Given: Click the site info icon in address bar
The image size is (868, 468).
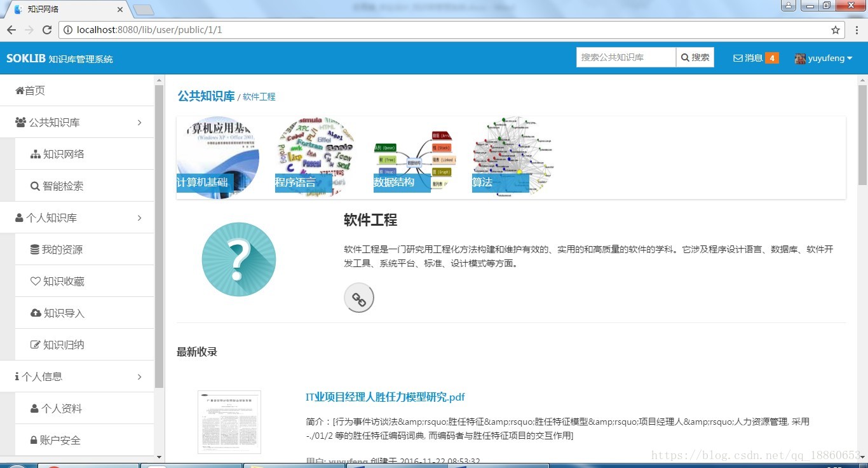Looking at the screenshot, I should click(x=68, y=30).
